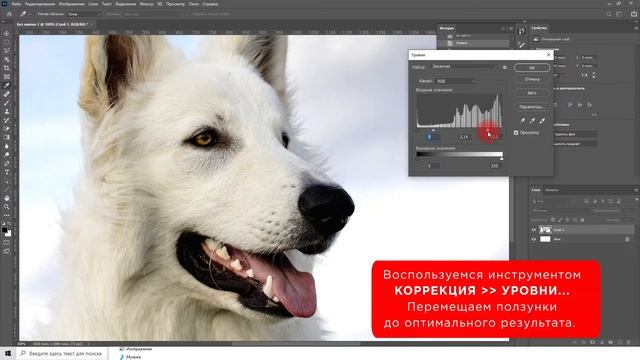The image size is (640, 360).
Task: Select the Rectangular Marquee tool
Action: coord(7,42)
